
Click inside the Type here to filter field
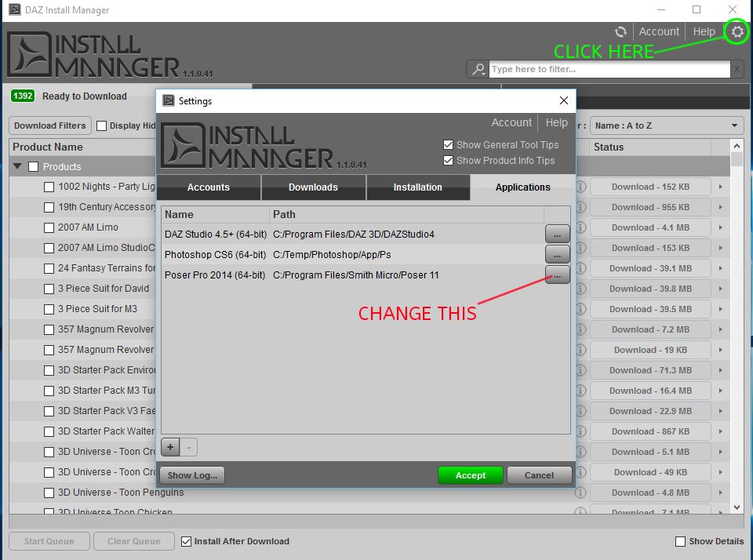609,69
